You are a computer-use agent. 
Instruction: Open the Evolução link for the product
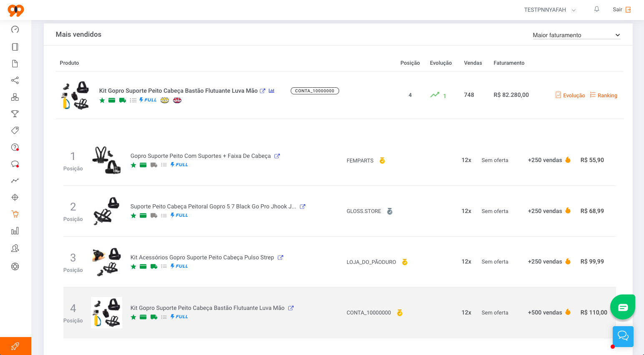tap(570, 95)
